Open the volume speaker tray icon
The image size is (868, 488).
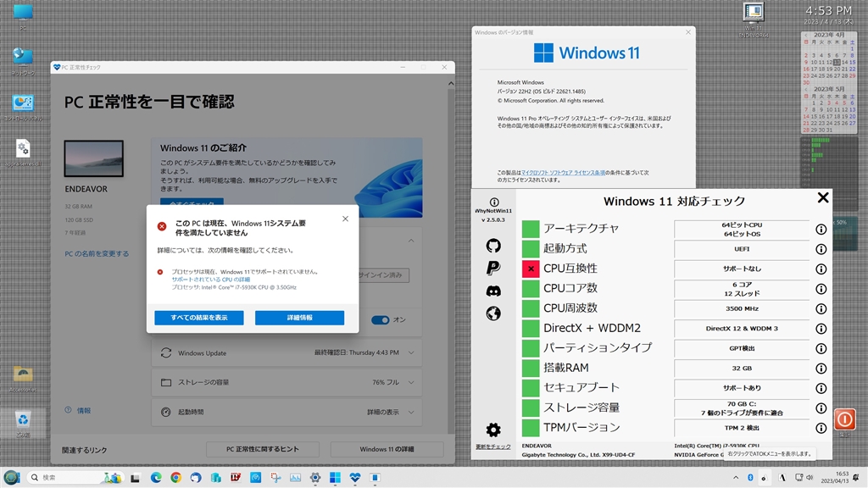(810, 478)
